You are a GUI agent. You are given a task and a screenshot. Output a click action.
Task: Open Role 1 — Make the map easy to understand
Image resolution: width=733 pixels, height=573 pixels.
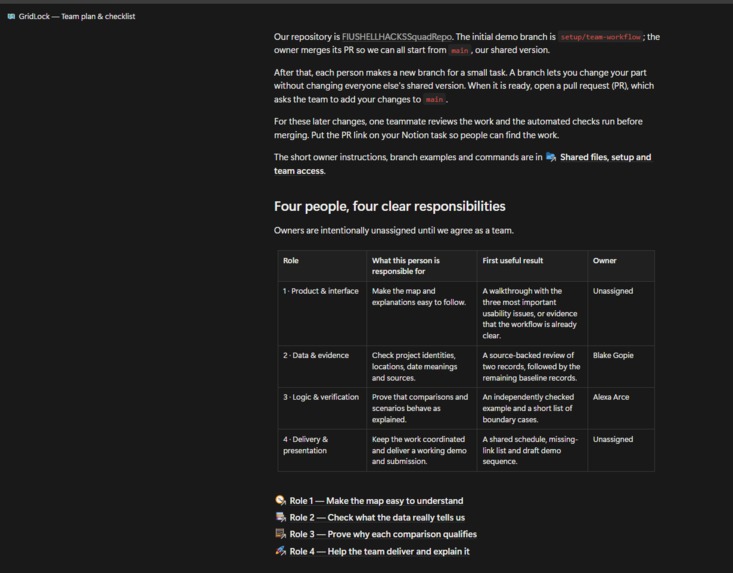[x=376, y=501]
